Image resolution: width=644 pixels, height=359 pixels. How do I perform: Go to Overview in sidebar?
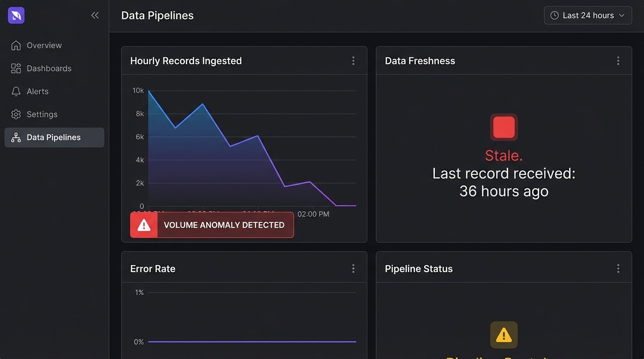point(44,45)
